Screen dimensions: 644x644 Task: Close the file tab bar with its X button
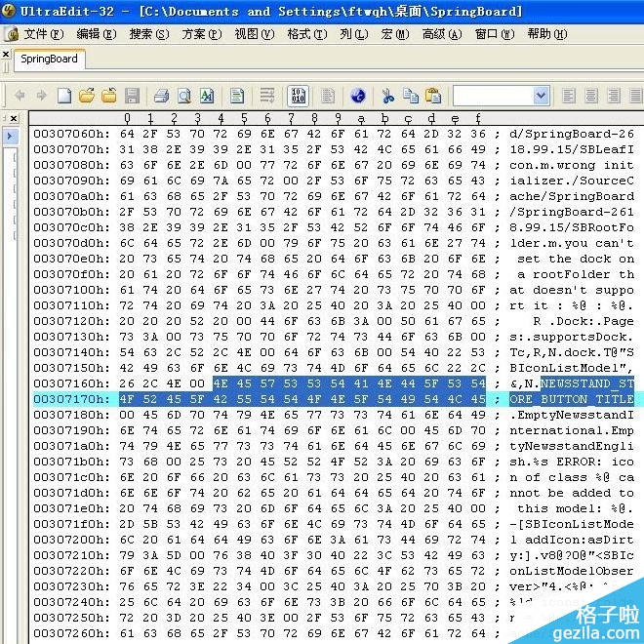click(6, 54)
